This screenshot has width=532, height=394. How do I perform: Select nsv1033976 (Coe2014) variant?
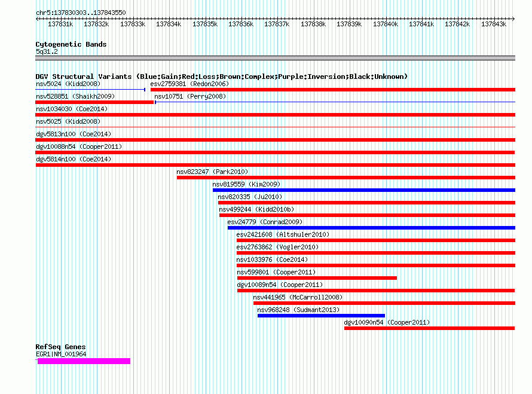tap(272, 259)
